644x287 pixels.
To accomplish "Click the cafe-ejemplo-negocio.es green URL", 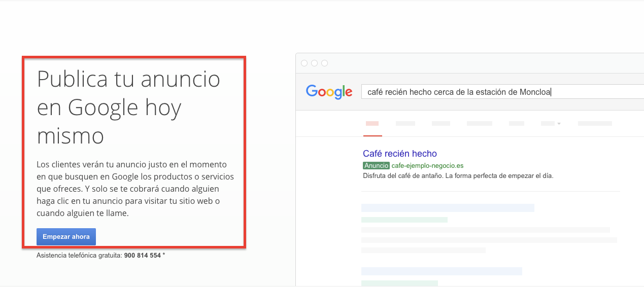I will tap(427, 166).
